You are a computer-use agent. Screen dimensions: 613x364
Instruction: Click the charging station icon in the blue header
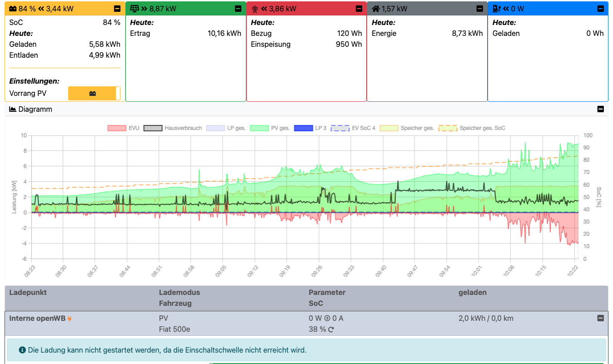496,9
